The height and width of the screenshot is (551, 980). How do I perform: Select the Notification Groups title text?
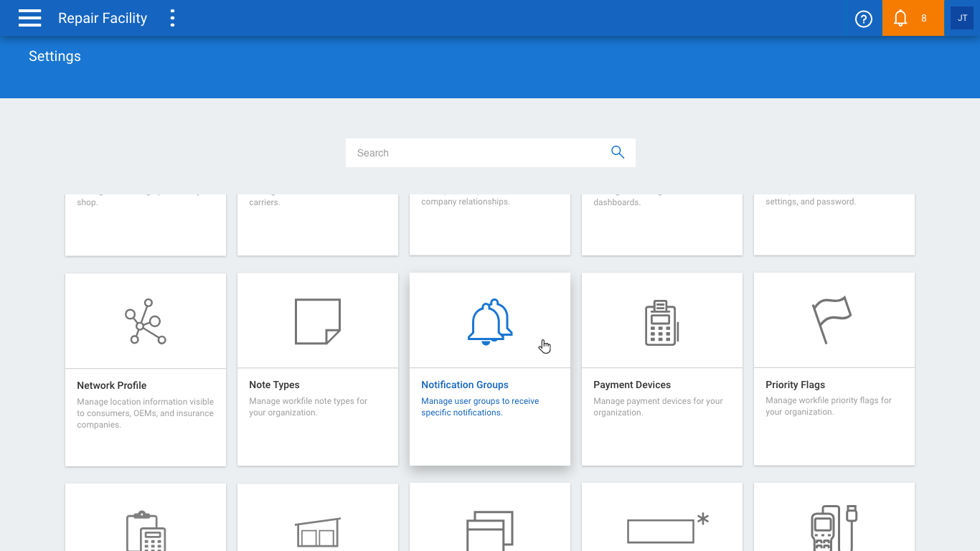click(465, 385)
